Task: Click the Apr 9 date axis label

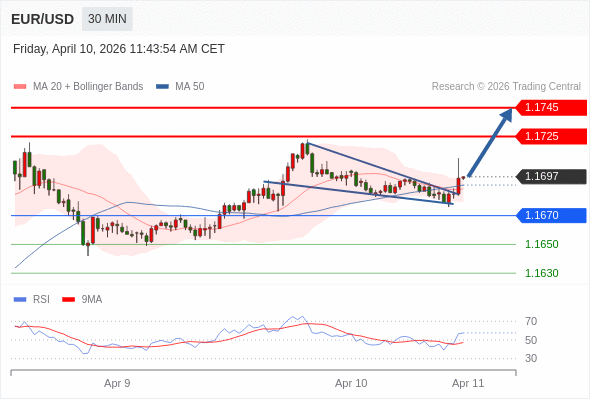Action: (x=117, y=383)
